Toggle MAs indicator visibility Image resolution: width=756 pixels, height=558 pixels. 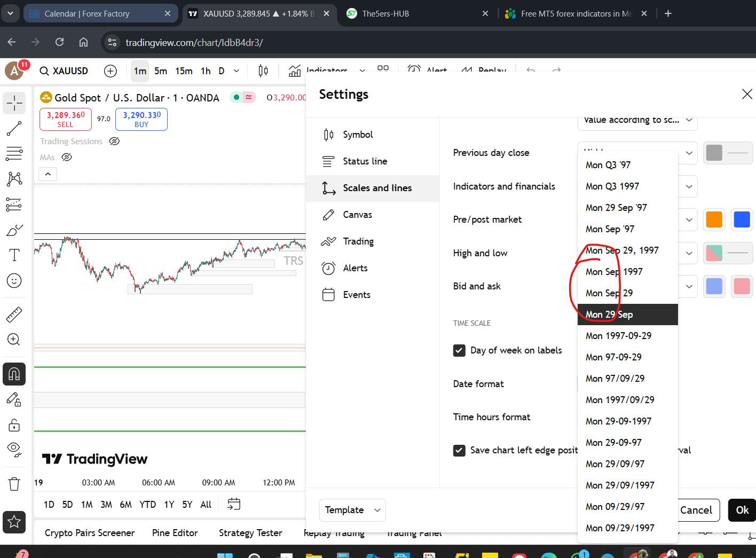[67, 157]
